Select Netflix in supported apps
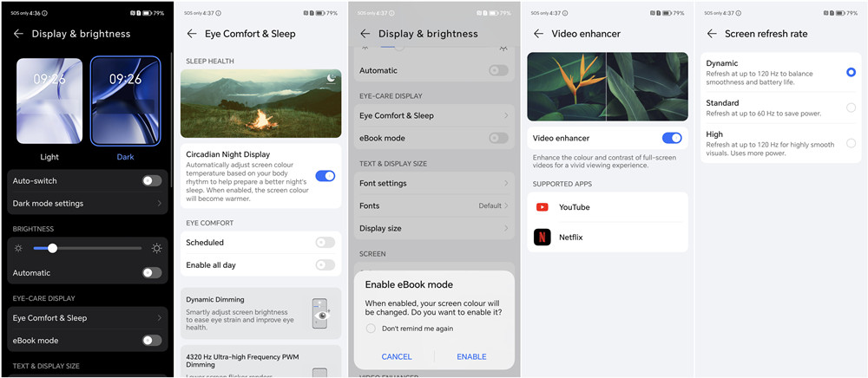868x378 pixels. coord(608,237)
